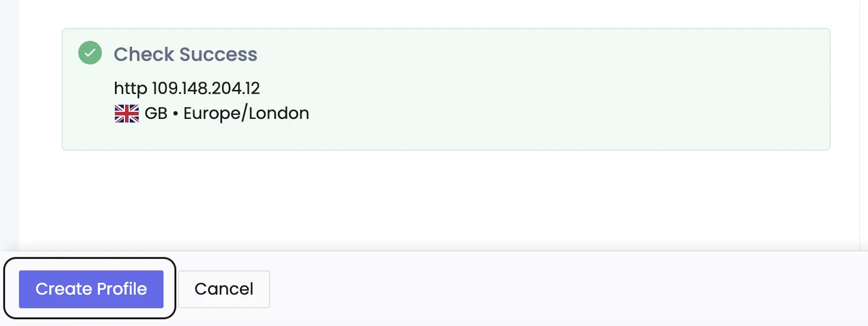
Task: Click the "Europe/London" timezone text
Action: pos(246,114)
